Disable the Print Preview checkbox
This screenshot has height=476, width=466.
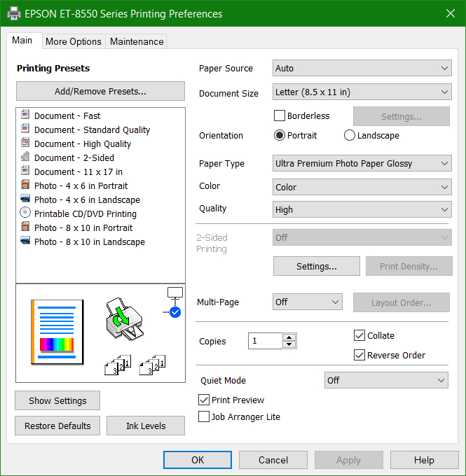pos(204,400)
